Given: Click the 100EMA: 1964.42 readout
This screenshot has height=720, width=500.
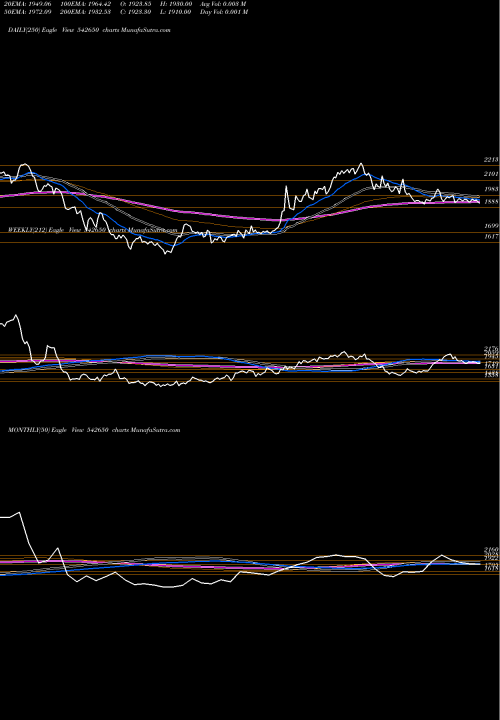Looking at the screenshot, I should pyautogui.click(x=85, y=4).
